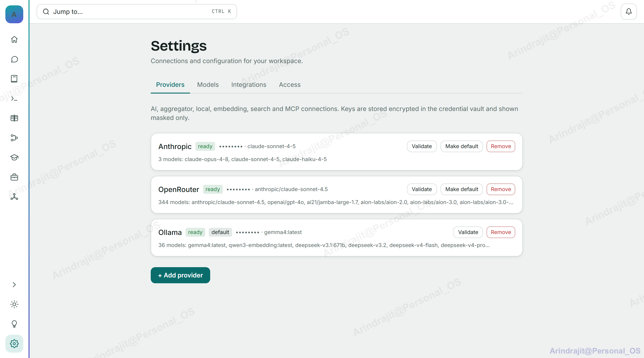
Task: Open notifications with the bell icon
Action: [629, 11]
